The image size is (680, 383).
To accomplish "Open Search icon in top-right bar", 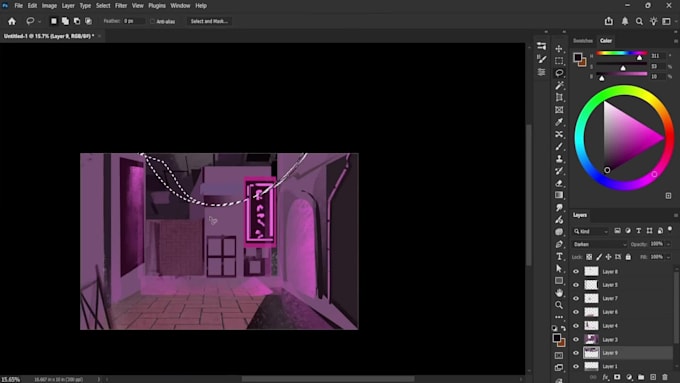I will (x=639, y=21).
